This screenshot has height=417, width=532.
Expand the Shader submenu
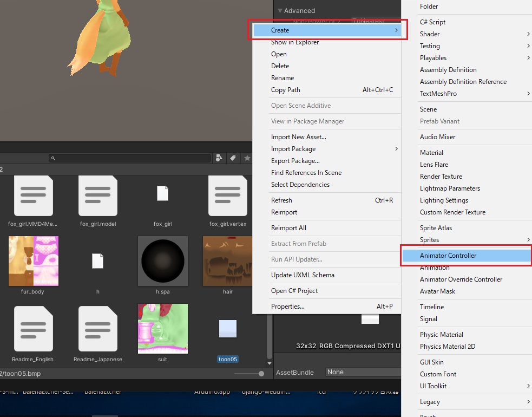tap(467, 34)
